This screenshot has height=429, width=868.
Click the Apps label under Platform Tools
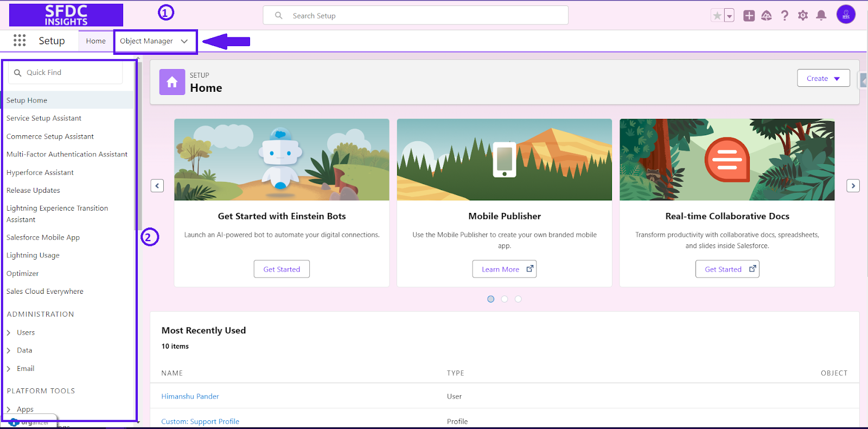(x=25, y=409)
